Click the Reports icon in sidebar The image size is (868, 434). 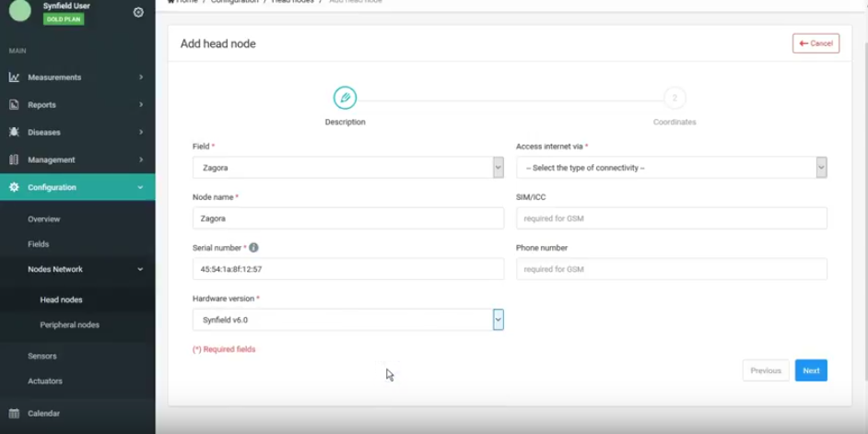point(14,105)
